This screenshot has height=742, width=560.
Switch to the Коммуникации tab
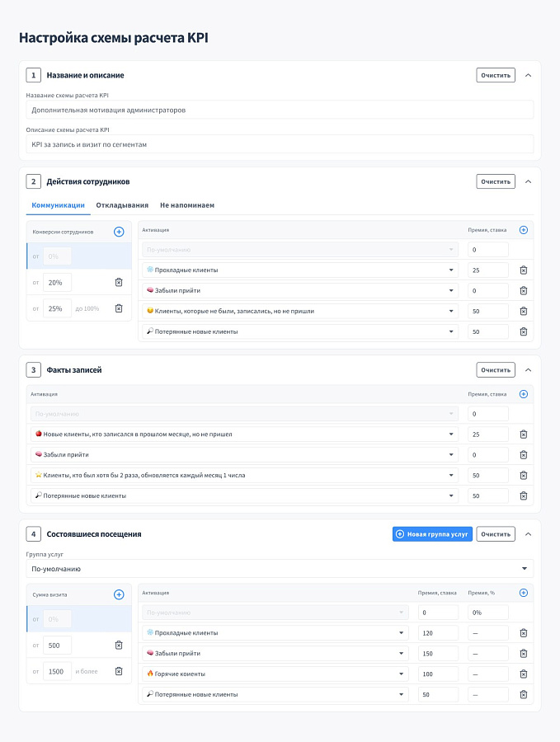[59, 205]
